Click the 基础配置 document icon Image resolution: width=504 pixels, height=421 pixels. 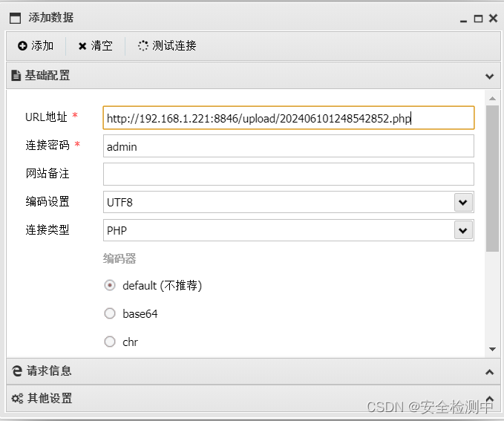[x=16, y=76]
